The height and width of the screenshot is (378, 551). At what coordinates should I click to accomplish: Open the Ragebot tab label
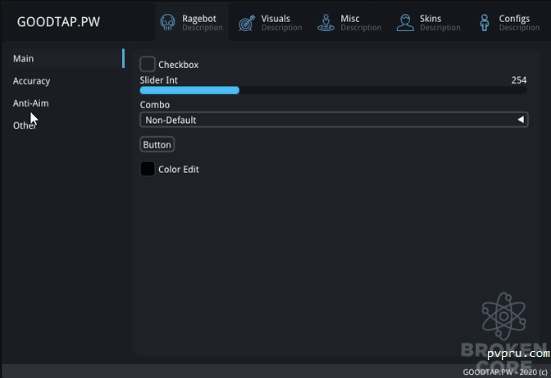coord(199,19)
